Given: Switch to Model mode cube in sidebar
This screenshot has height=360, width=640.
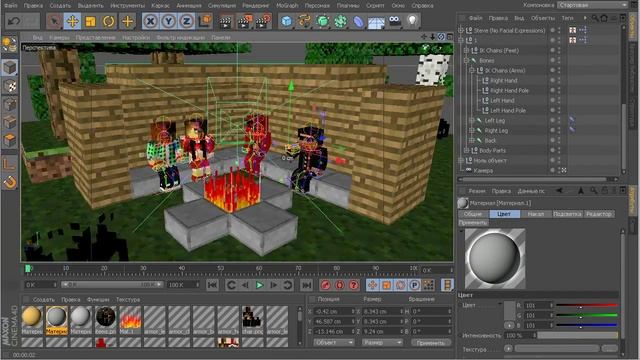Looking at the screenshot, I should (9, 68).
